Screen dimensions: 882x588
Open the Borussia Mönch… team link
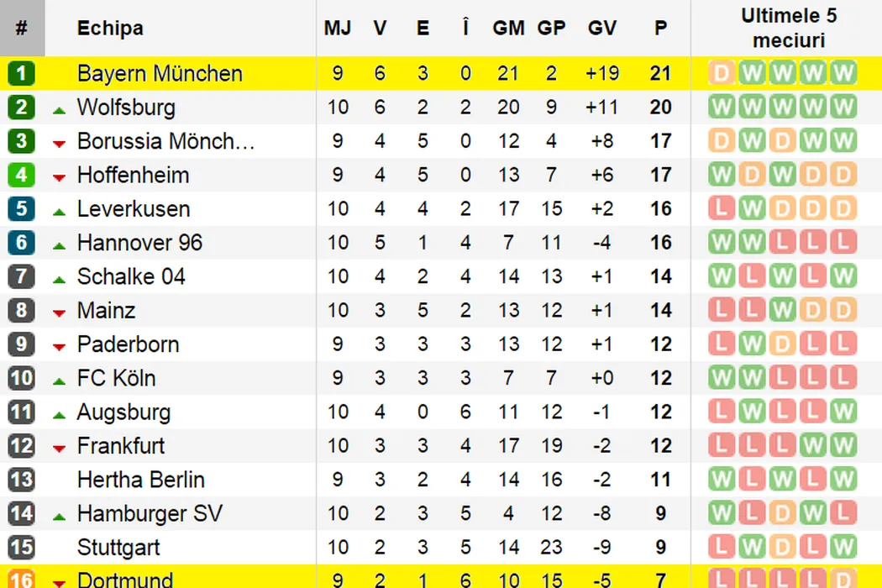click(x=165, y=141)
